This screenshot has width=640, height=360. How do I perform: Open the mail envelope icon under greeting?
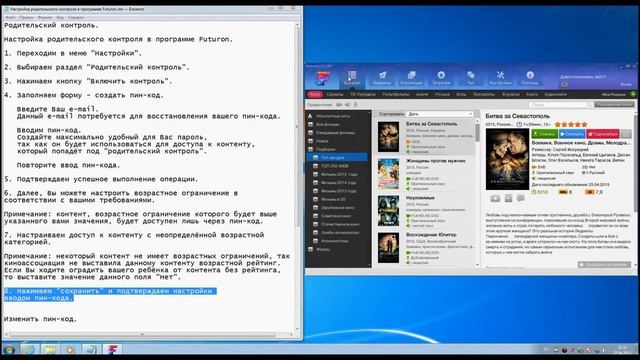564,84
